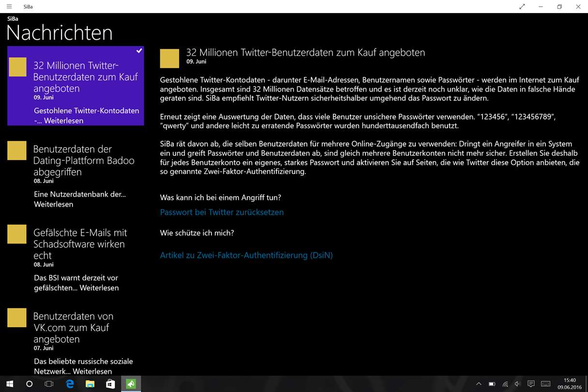588x392 pixels.
Task: Open the hamburger menu in title bar
Action: tap(9, 6)
